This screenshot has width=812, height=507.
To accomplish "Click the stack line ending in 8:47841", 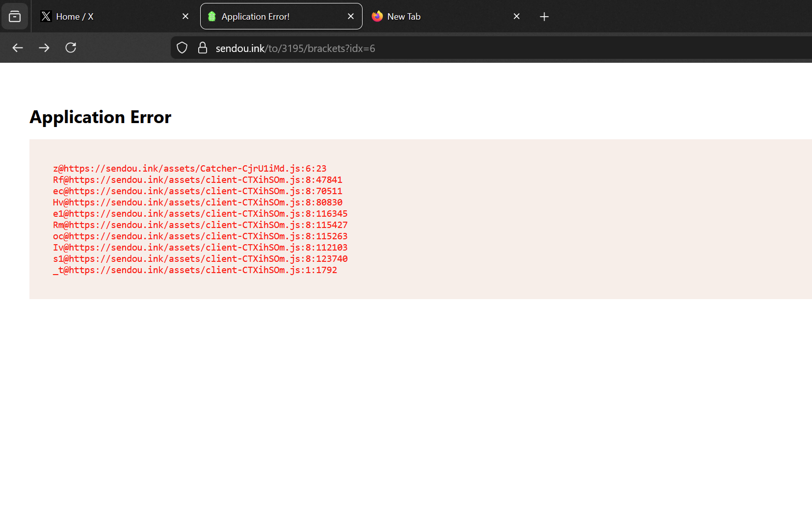I will point(198,180).
